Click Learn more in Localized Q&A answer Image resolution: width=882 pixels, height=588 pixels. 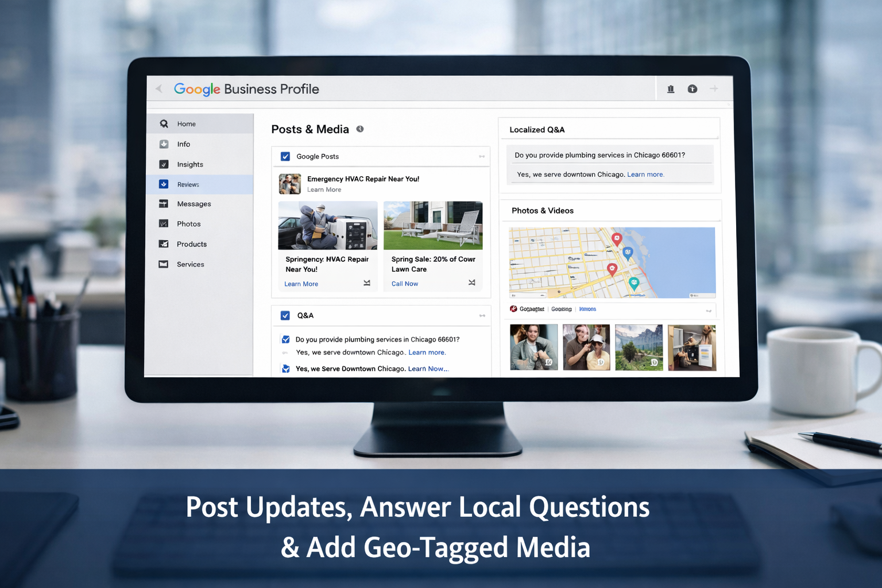pyautogui.click(x=645, y=175)
